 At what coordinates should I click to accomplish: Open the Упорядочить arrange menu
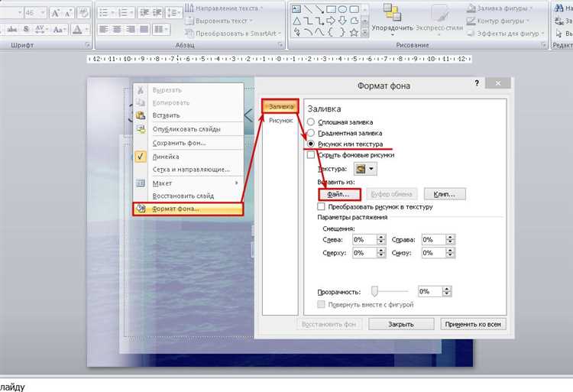[x=392, y=19]
